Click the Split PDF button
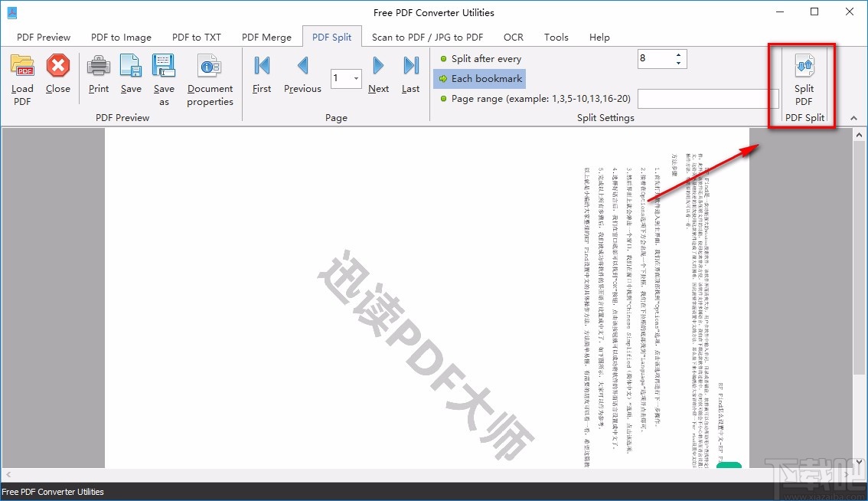Viewport: 868px width, 501px height. [804, 80]
